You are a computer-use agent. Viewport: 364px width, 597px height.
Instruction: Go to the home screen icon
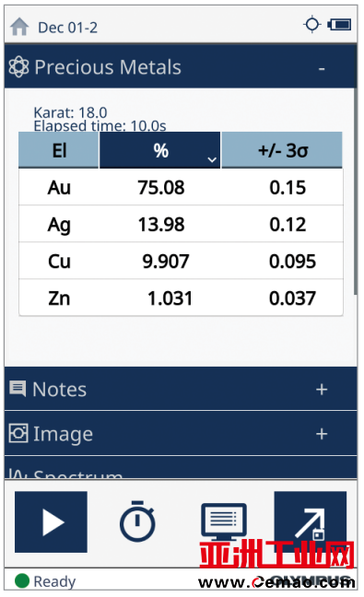point(19,27)
